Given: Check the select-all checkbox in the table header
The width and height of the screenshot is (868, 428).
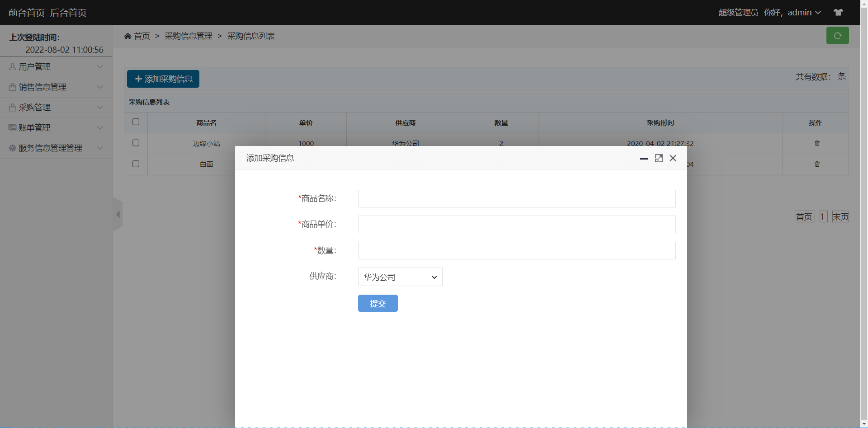Looking at the screenshot, I should (x=136, y=122).
